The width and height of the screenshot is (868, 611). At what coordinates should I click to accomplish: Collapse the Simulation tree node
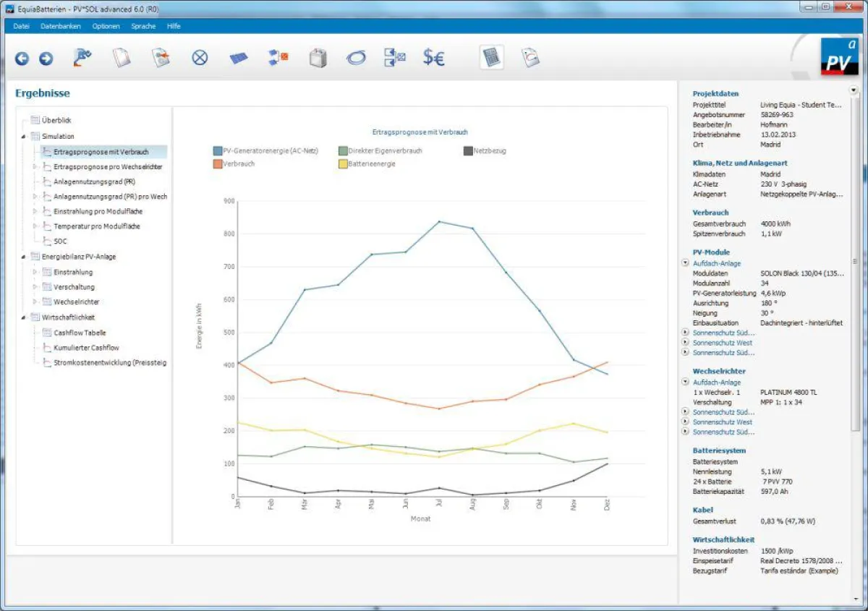click(x=23, y=137)
